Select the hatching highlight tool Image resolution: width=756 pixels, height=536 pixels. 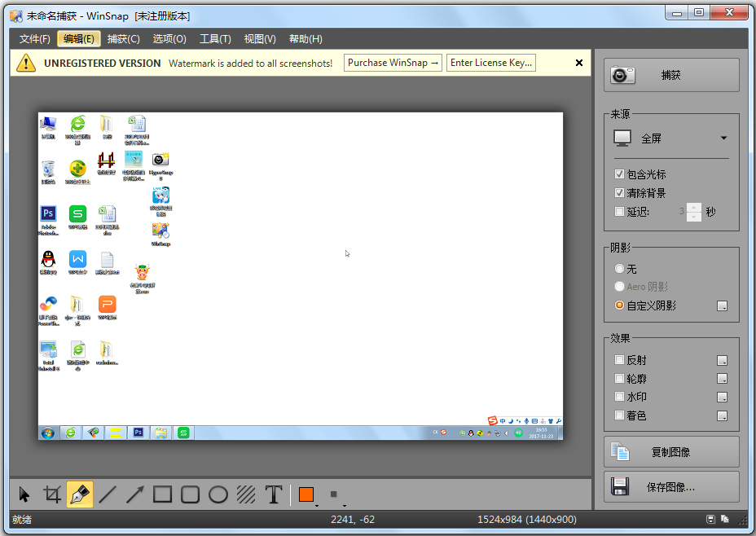click(246, 494)
